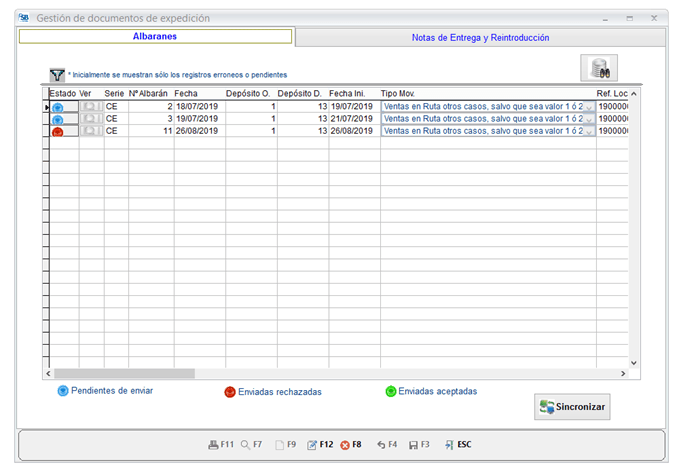This screenshot has height=471, width=681.
Task: Click the Fecha column header
Action: point(186,93)
